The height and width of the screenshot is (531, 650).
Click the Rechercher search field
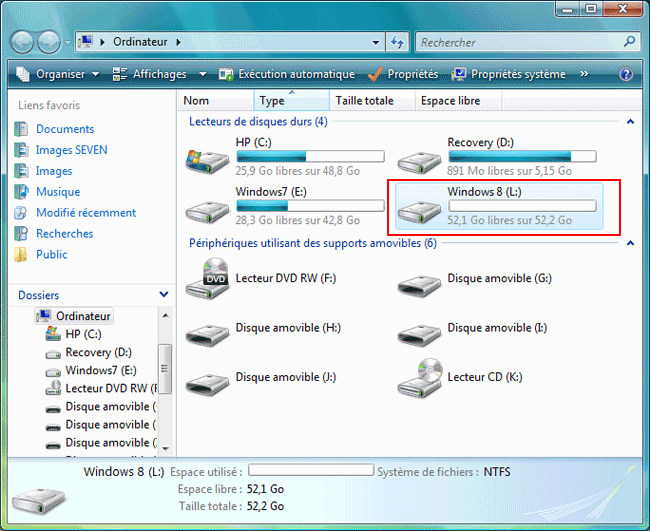click(x=520, y=43)
